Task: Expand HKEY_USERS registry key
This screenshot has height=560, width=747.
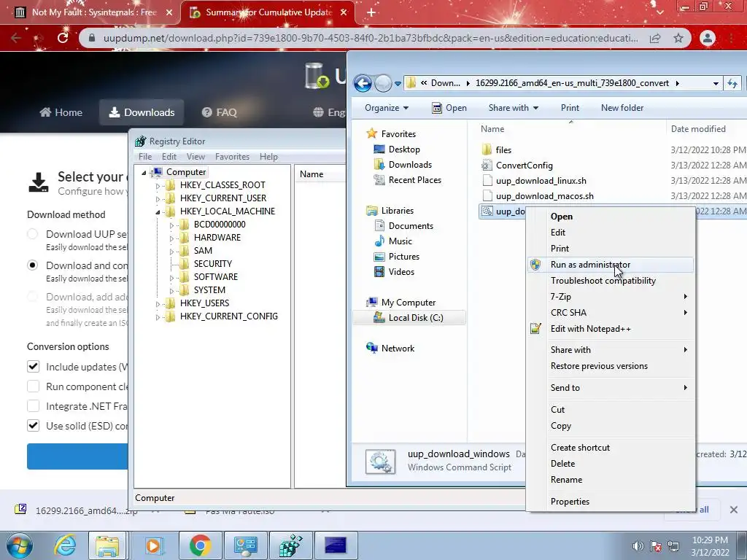Action: [158, 304]
